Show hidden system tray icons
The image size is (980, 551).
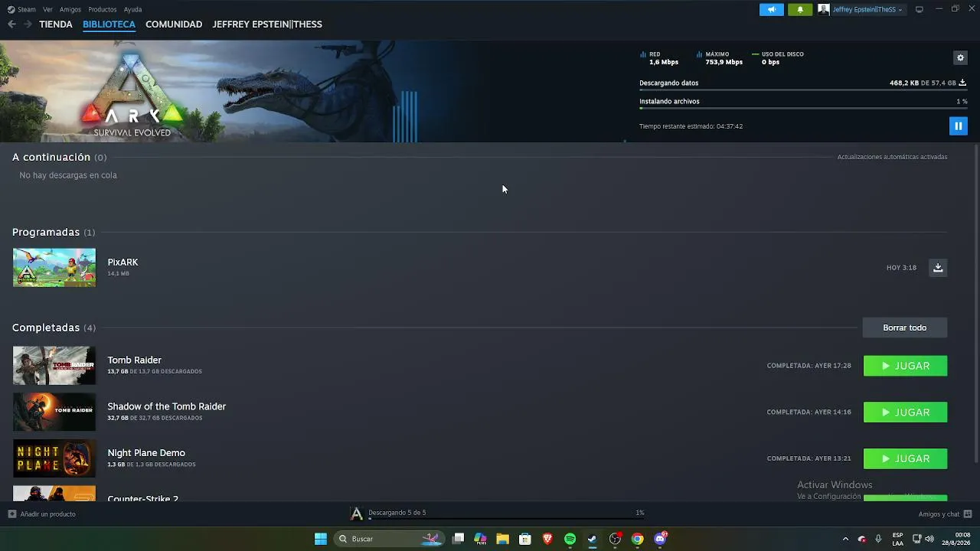pos(845,539)
